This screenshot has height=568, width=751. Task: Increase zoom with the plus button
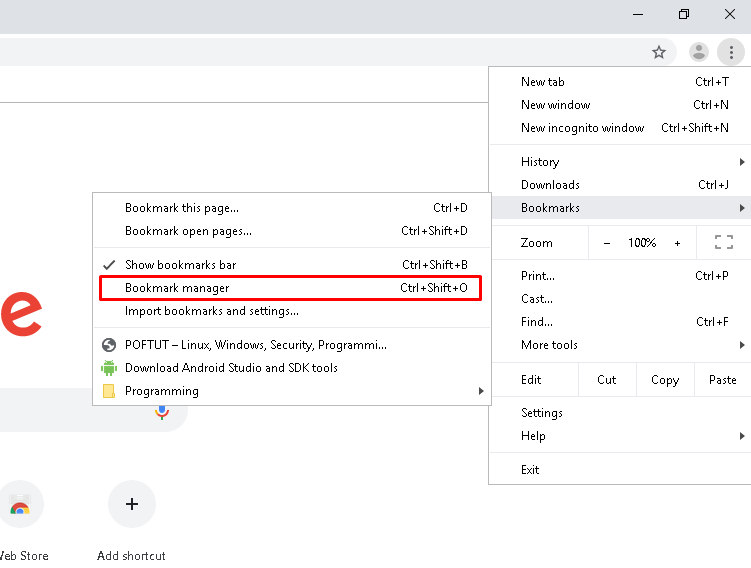point(677,243)
